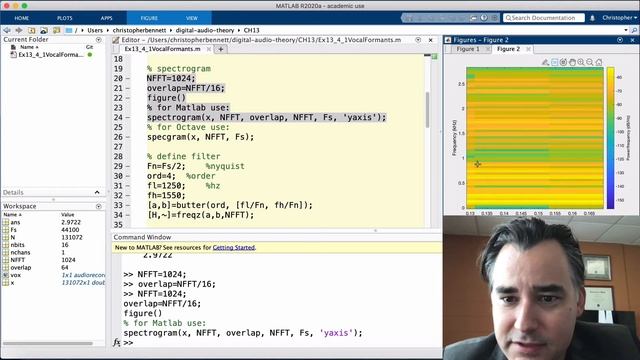Viewport: 640px width, 360px height.
Task: Click the Search Documentation field
Action: (x=544, y=18)
